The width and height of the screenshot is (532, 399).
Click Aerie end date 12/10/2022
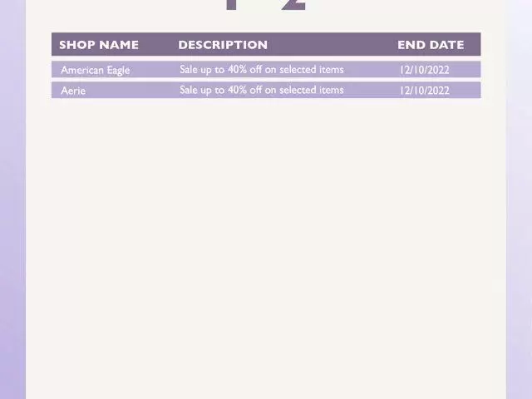point(424,91)
